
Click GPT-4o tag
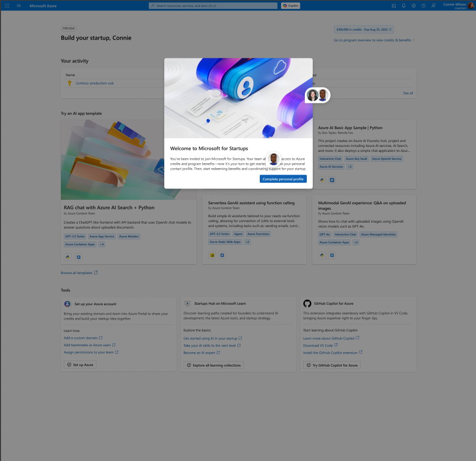325,234
